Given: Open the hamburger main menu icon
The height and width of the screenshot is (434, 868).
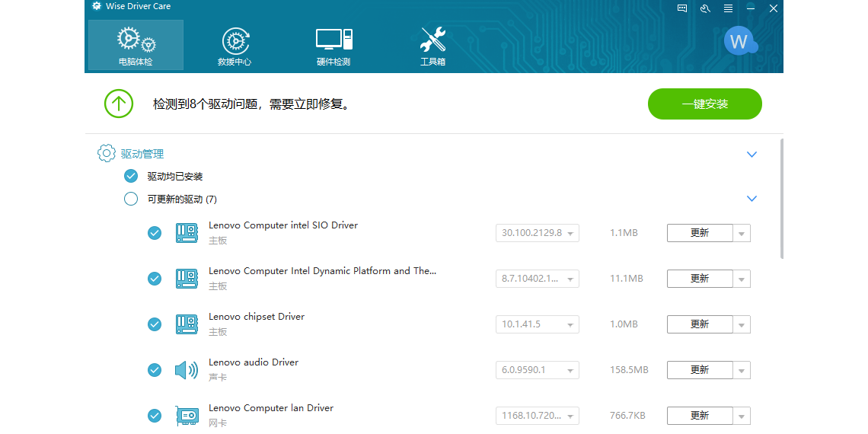Looking at the screenshot, I should coord(728,8).
